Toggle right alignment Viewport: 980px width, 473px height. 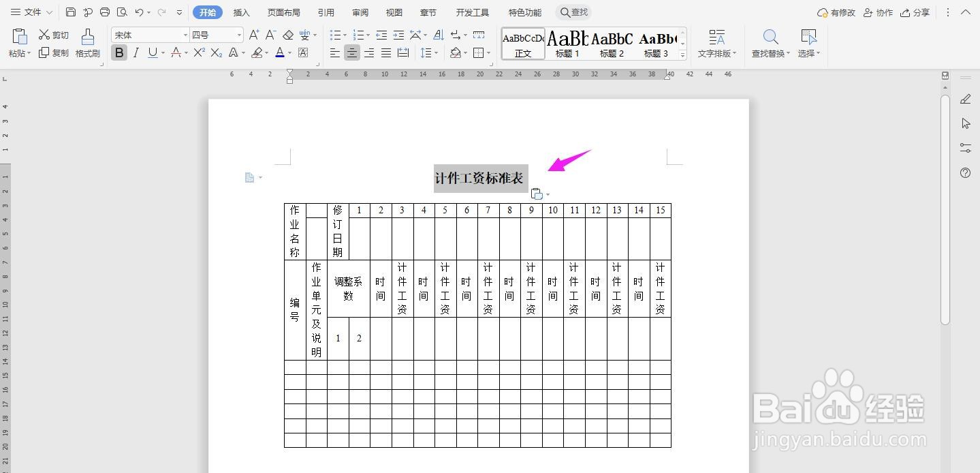pyautogui.click(x=369, y=52)
